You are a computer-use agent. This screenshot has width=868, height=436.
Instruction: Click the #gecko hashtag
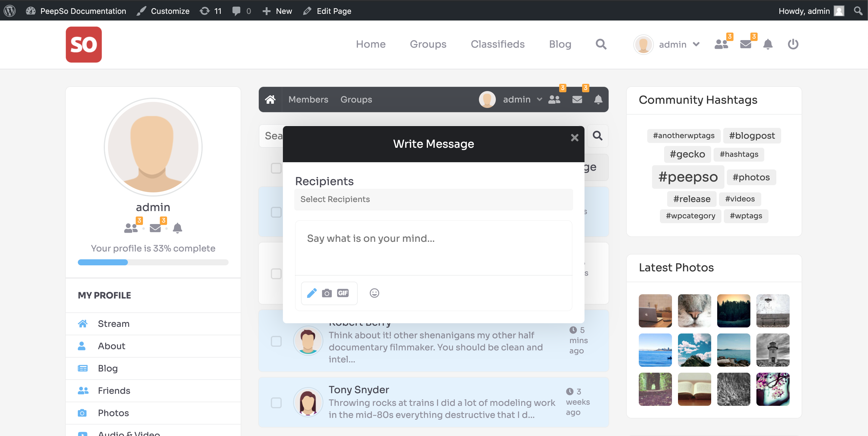click(687, 154)
